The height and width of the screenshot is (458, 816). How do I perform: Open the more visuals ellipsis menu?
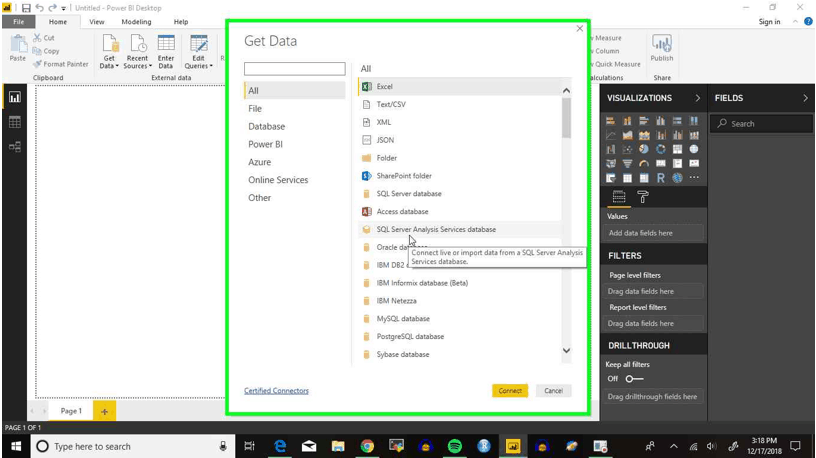coord(694,178)
